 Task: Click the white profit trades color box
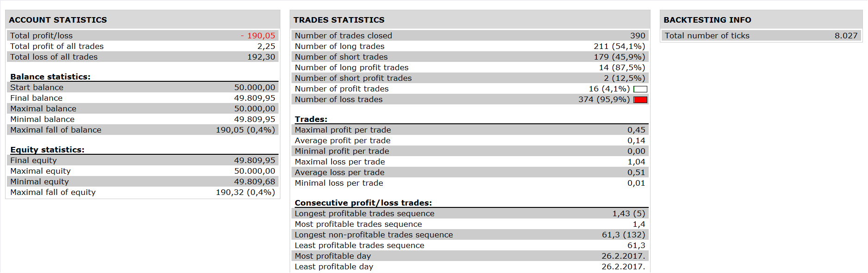click(640, 89)
